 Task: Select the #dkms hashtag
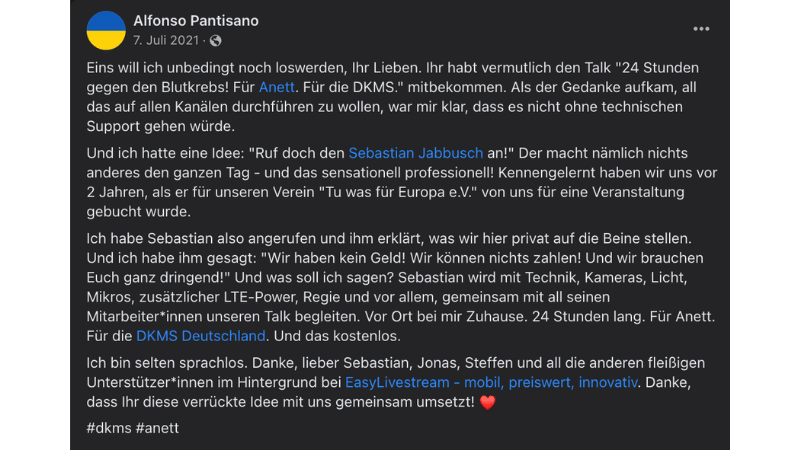point(108,428)
